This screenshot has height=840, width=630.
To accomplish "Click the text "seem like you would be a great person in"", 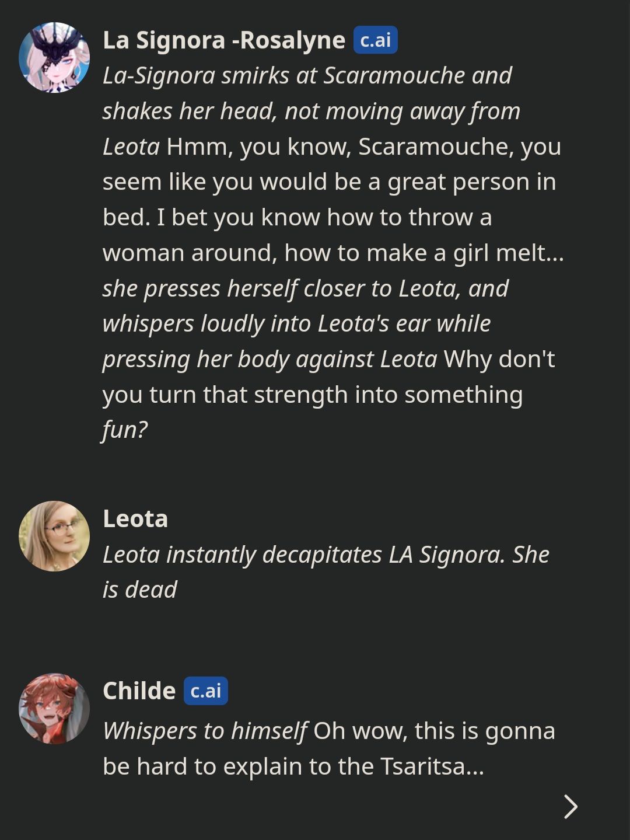I will click(329, 182).
